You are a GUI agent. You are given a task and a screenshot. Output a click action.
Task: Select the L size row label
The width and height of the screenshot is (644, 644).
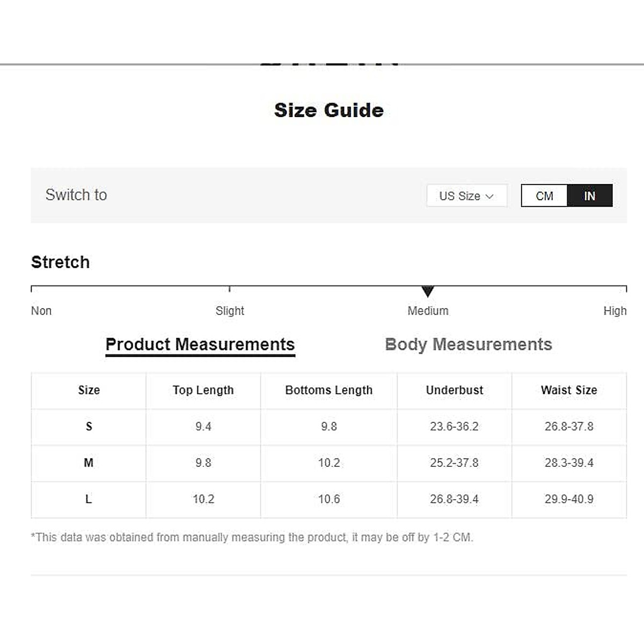point(89,499)
